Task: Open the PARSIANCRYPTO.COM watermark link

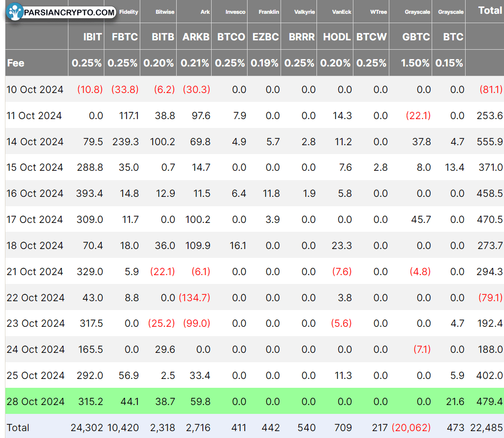Action: [x=69, y=12]
